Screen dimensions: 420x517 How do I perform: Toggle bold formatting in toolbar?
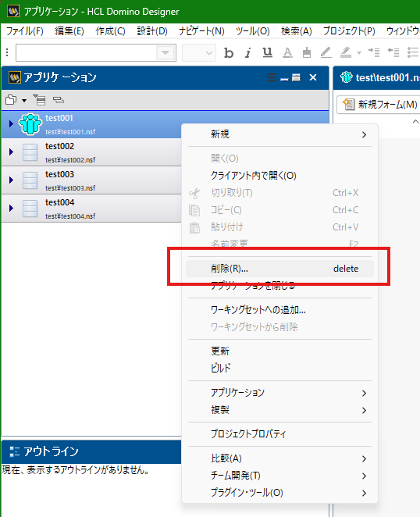pyautogui.click(x=229, y=53)
